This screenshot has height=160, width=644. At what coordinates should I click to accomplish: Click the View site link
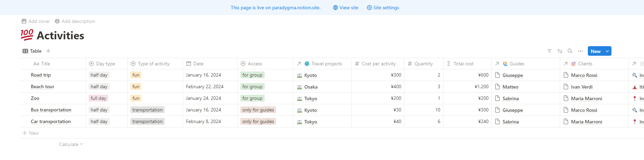pyautogui.click(x=346, y=8)
